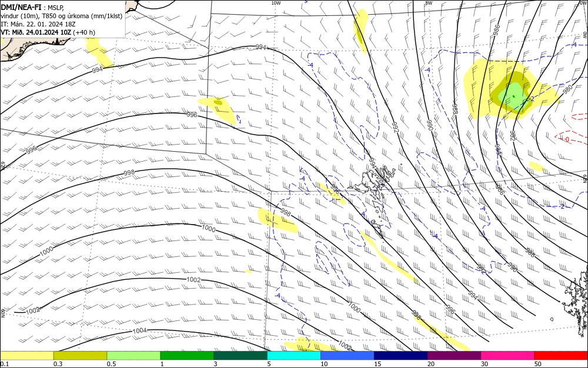Choose the navy 15–20 legend band
The width and height of the screenshot is (588, 368).
click(401, 356)
